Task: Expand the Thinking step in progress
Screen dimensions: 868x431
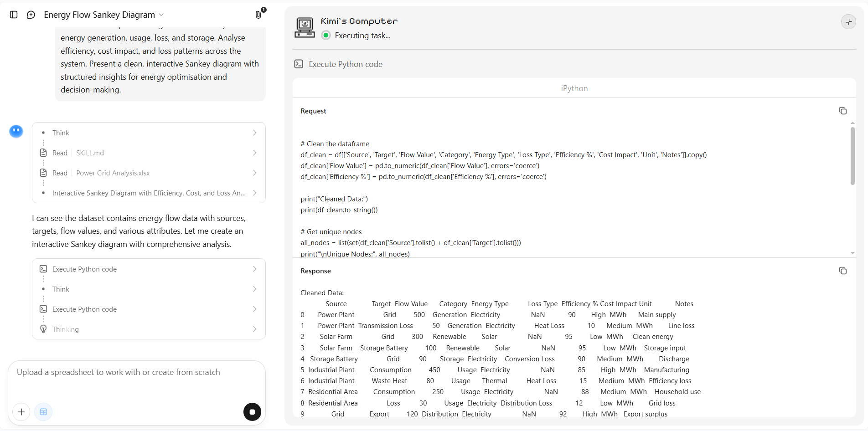Action: pyautogui.click(x=149, y=329)
